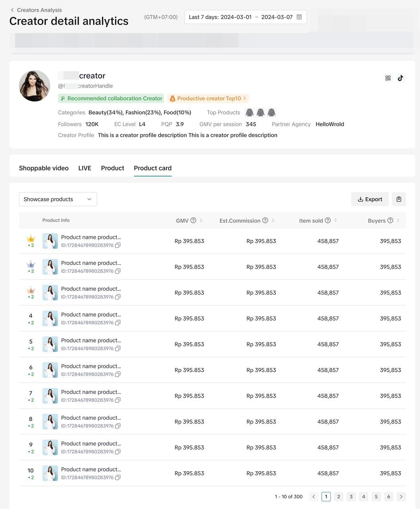The height and width of the screenshot is (509, 420).
Task: Click the clipboard icon beside Export
Action: coord(399,199)
